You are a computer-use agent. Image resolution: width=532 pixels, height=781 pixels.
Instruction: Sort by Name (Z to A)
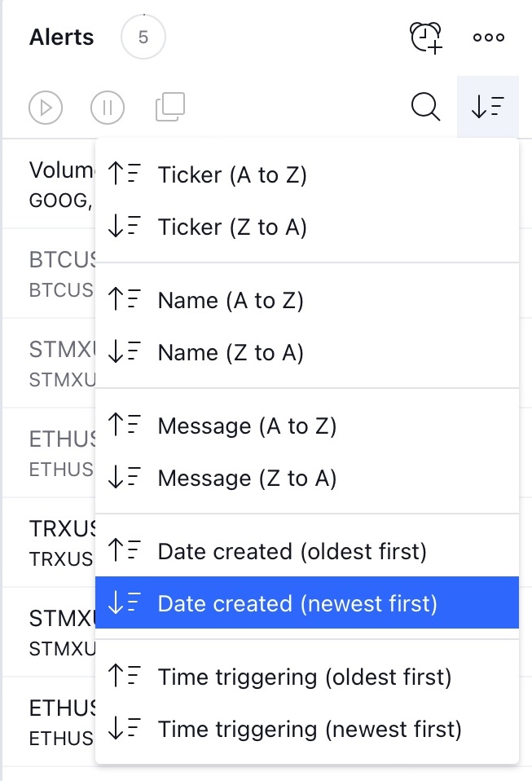click(307, 352)
